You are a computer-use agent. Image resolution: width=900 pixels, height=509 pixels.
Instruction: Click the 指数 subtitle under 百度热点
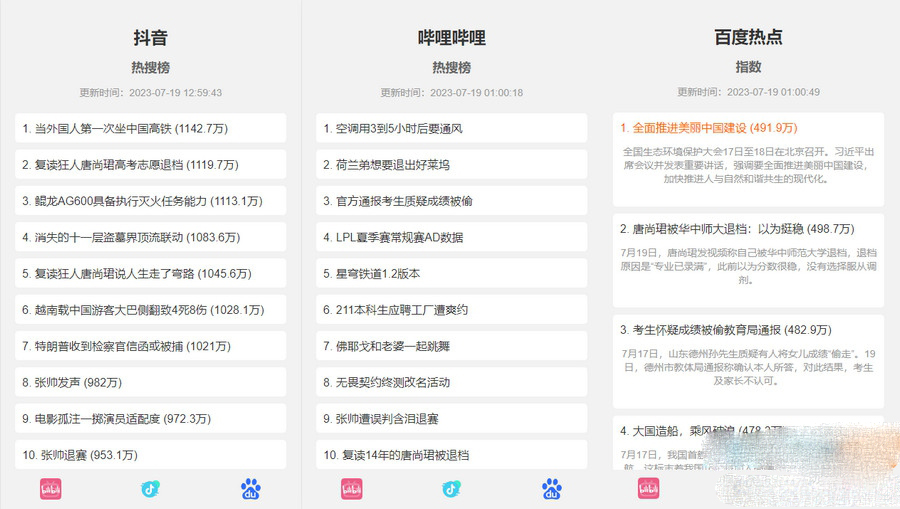click(x=748, y=67)
